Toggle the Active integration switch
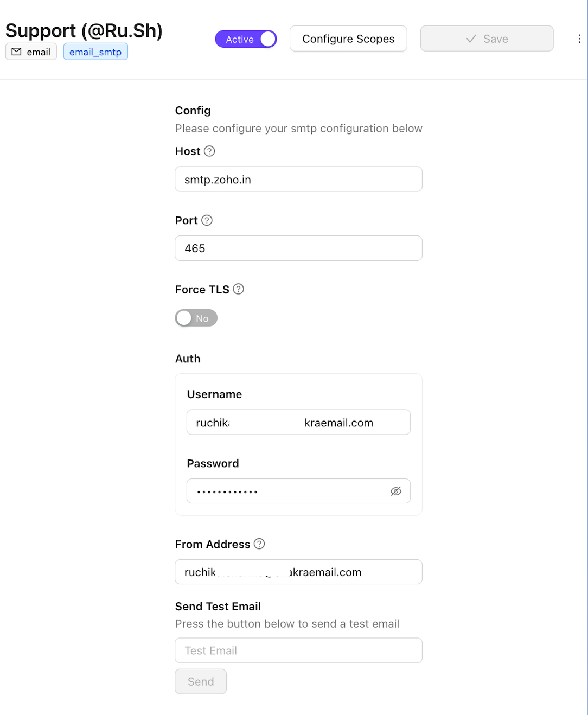The width and height of the screenshot is (588, 715). 246,39
